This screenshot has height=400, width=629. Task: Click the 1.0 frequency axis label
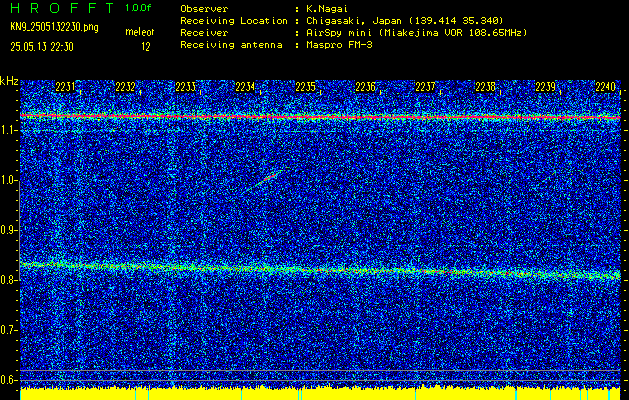pos(8,181)
